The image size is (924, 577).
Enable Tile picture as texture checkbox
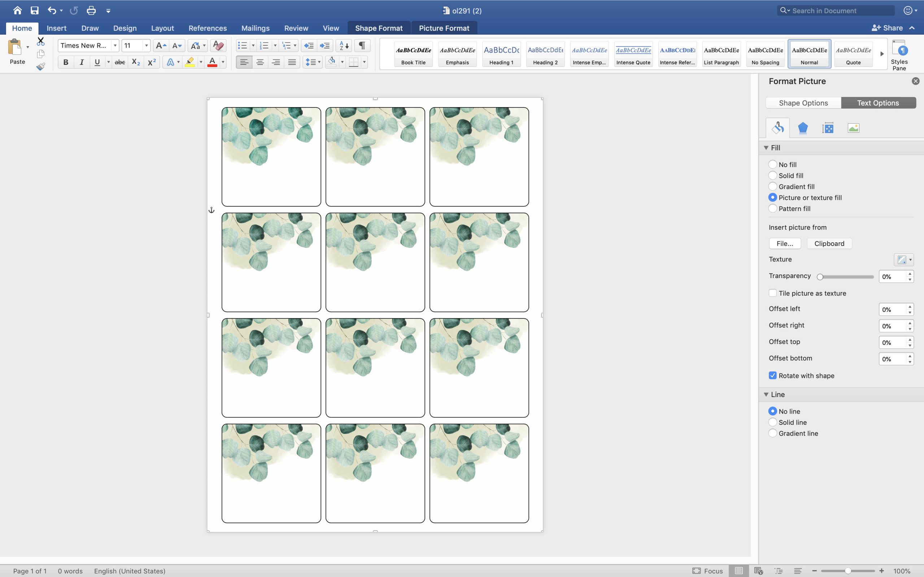tap(772, 293)
